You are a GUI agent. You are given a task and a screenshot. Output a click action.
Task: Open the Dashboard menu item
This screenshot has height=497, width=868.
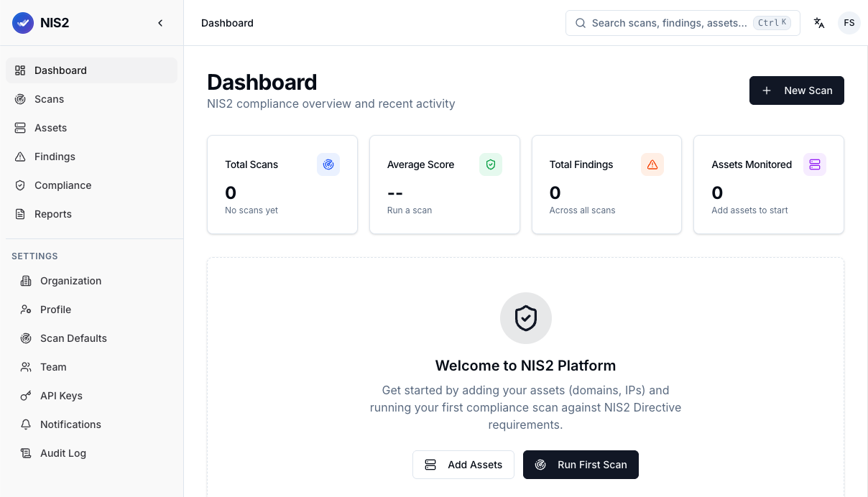tap(91, 70)
